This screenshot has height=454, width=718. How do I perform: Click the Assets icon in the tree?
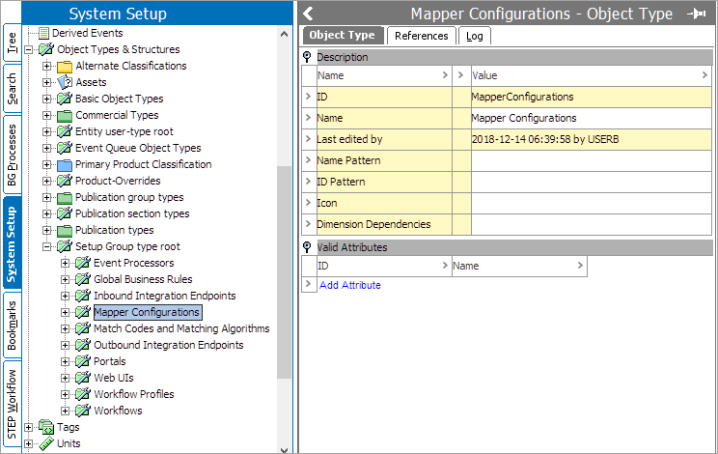(x=65, y=82)
